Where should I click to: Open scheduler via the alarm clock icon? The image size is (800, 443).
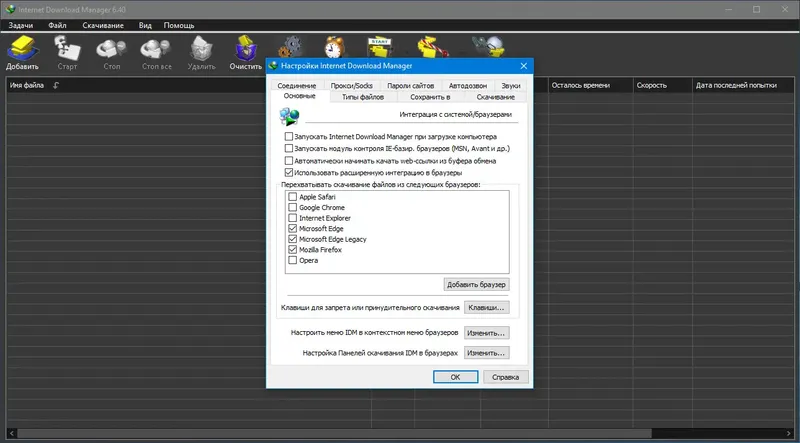click(335, 46)
